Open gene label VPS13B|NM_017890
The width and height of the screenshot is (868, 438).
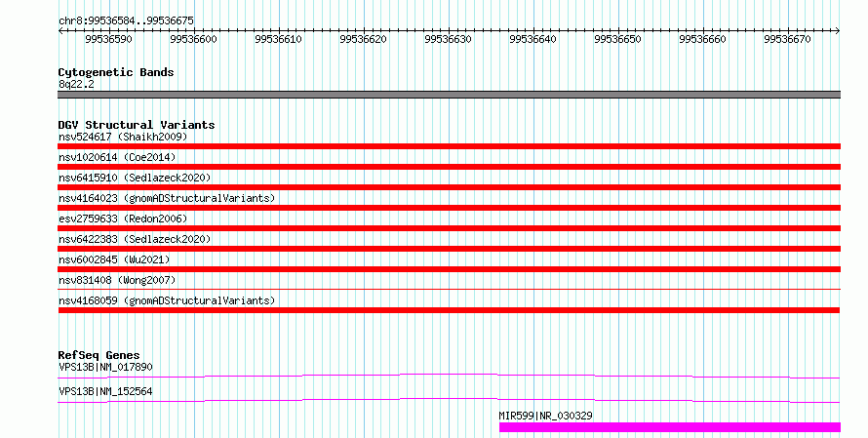(105, 367)
